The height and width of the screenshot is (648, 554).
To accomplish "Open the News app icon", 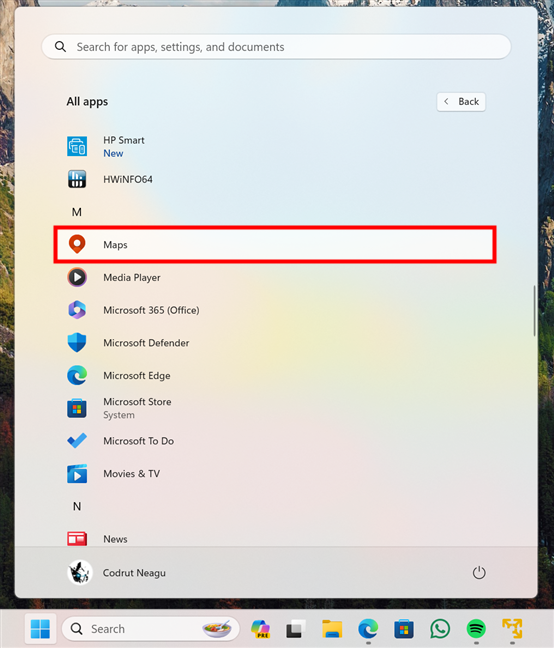I will point(77,538).
